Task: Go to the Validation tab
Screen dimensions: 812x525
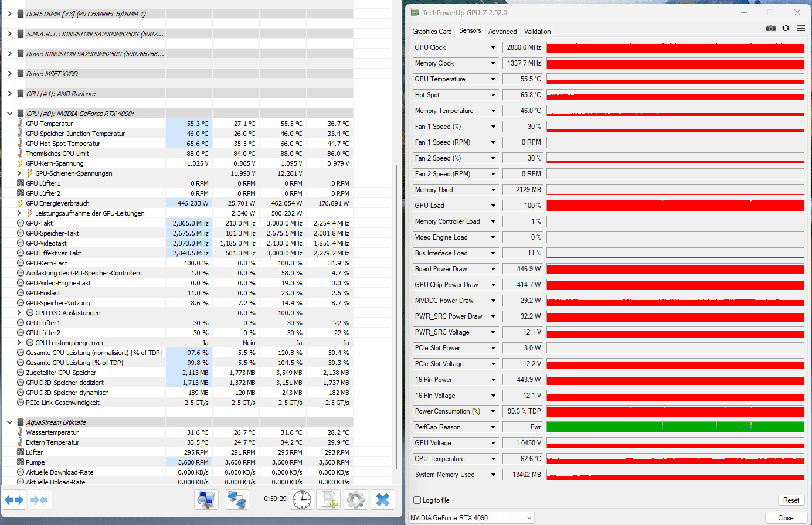Action: pyautogui.click(x=537, y=32)
